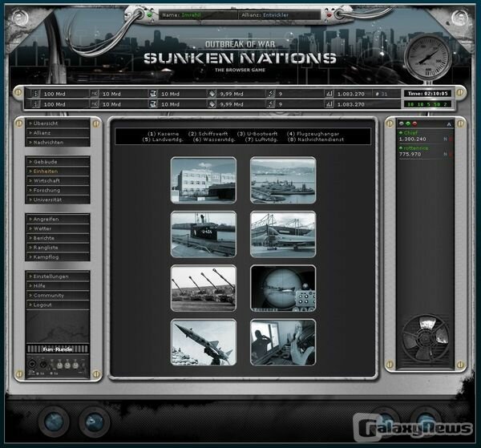View the Rangliste ranking
The image size is (481, 448).
tap(58, 248)
